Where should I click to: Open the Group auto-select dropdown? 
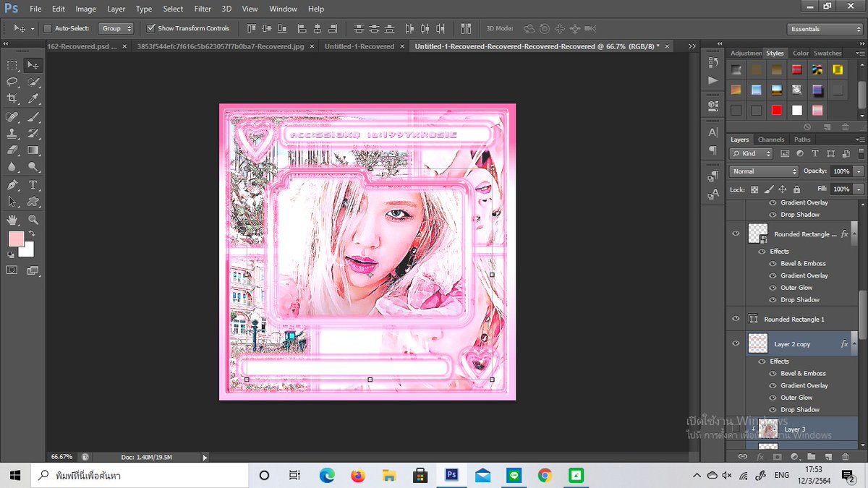tap(116, 29)
